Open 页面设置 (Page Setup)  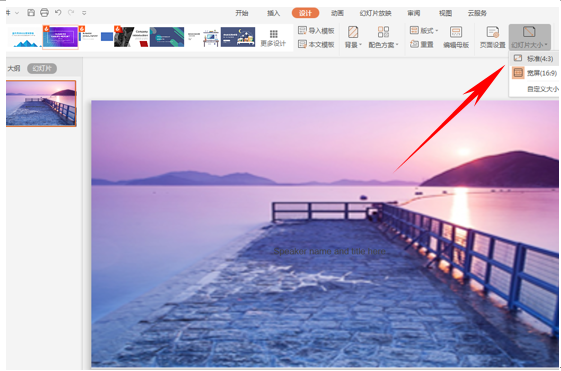[x=493, y=37]
